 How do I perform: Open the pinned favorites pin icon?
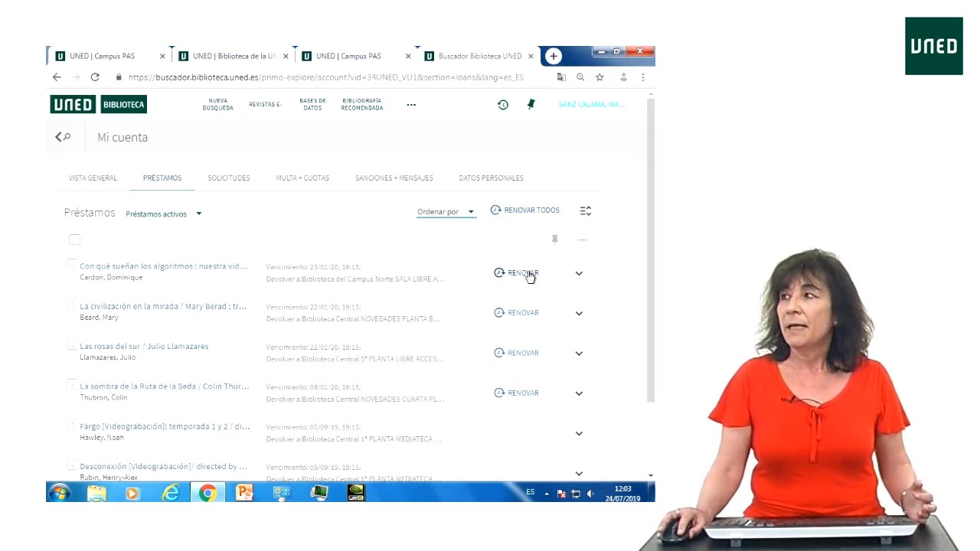pos(531,105)
